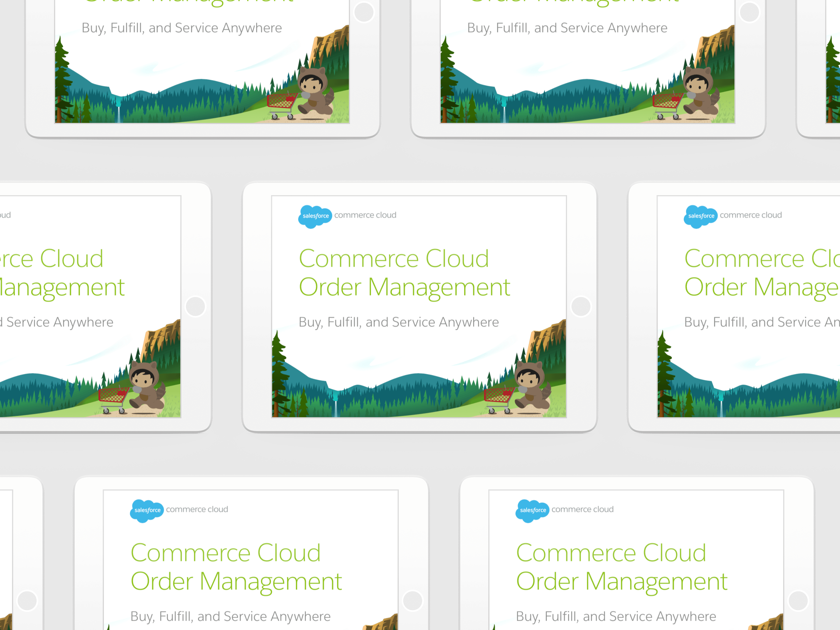
Task: Tap the home button of the center tablet
Action: pos(581,306)
